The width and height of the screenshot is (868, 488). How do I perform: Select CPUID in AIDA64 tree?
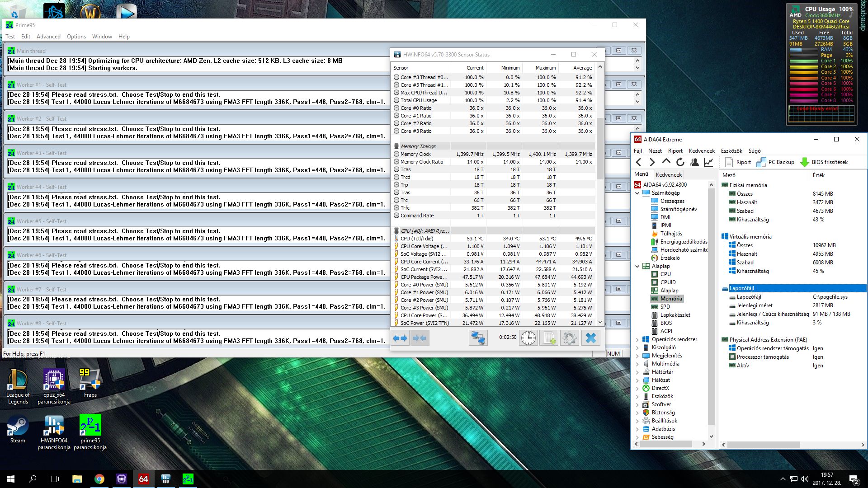(668, 282)
